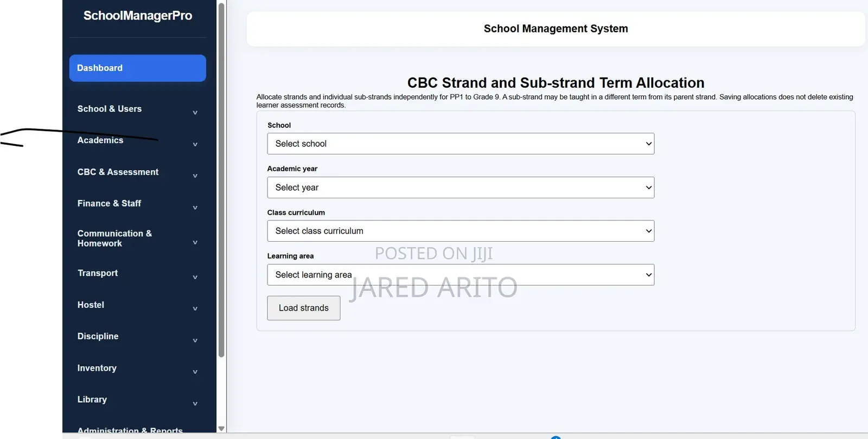The height and width of the screenshot is (439, 868).
Task: Expand the Academics sidebar section
Action: [137, 140]
